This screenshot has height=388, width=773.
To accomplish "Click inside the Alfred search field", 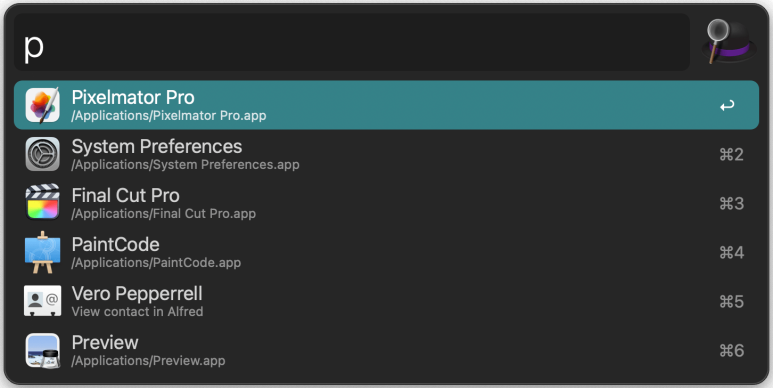I will click(351, 42).
